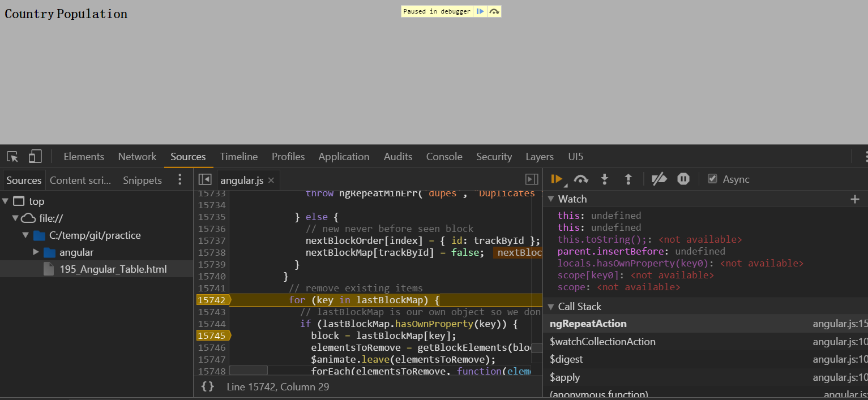Screen dimensions: 868x400
Task: Select the Sources navigator sub-tab
Action: (24, 180)
